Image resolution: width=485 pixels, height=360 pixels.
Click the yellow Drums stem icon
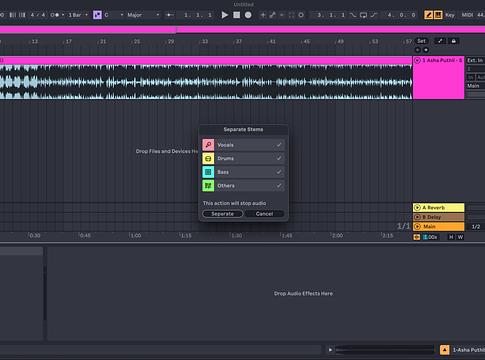click(x=208, y=158)
